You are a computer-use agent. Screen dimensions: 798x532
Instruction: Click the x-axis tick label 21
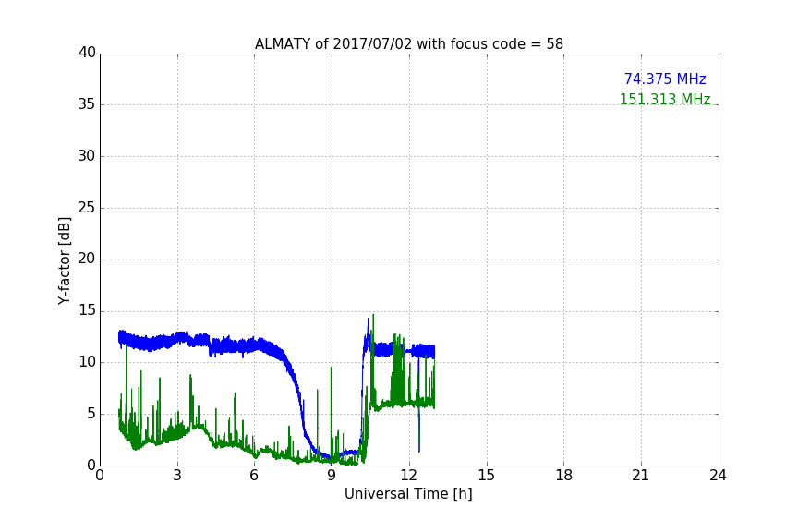pyautogui.click(x=641, y=476)
